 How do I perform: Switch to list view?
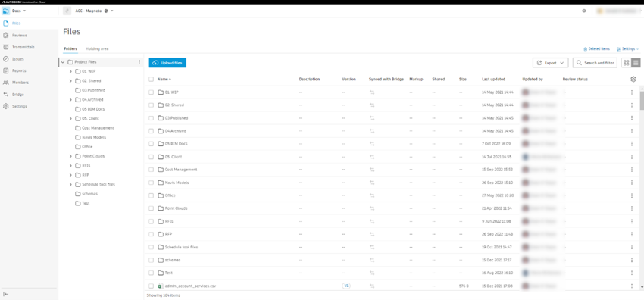[636, 63]
